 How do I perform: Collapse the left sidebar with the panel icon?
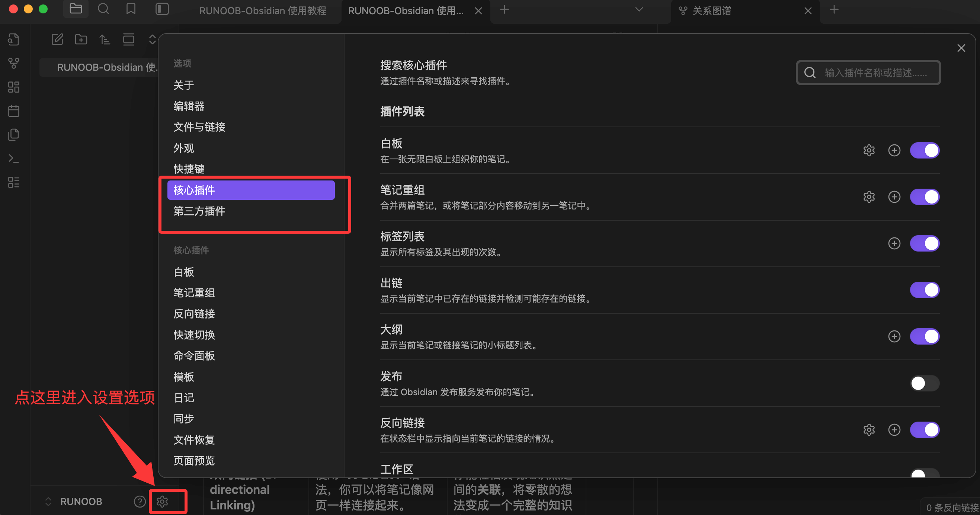(162, 9)
